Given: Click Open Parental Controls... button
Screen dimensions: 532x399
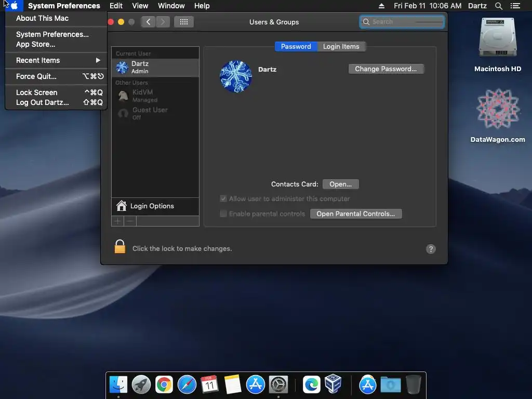Looking at the screenshot, I should tap(356, 214).
